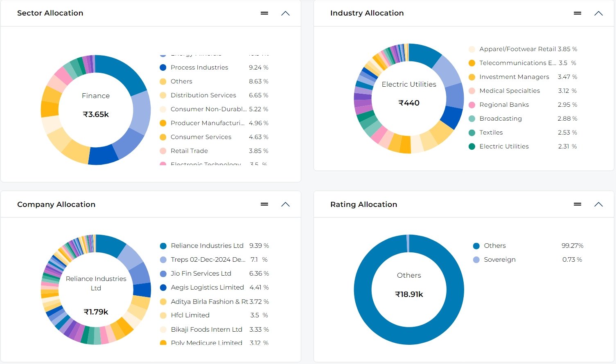The image size is (616, 364).
Task: Toggle the Sovereign legend dot
Action: [x=476, y=260]
